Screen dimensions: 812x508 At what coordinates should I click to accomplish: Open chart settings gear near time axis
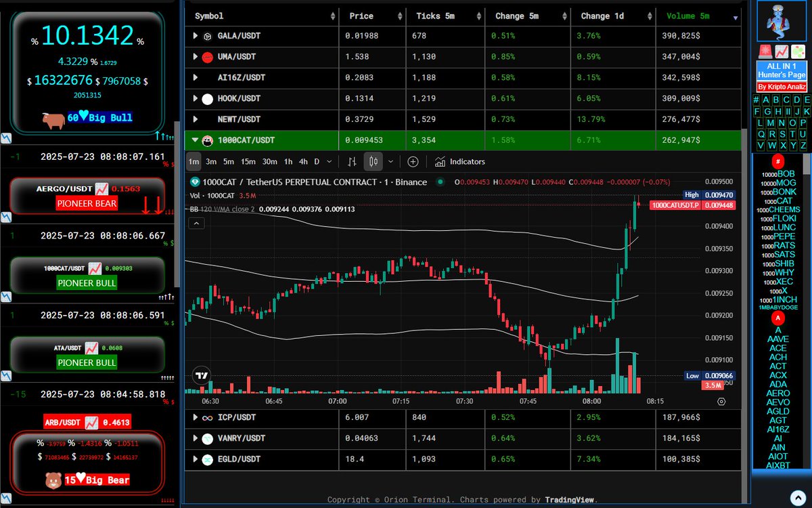coord(721,401)
